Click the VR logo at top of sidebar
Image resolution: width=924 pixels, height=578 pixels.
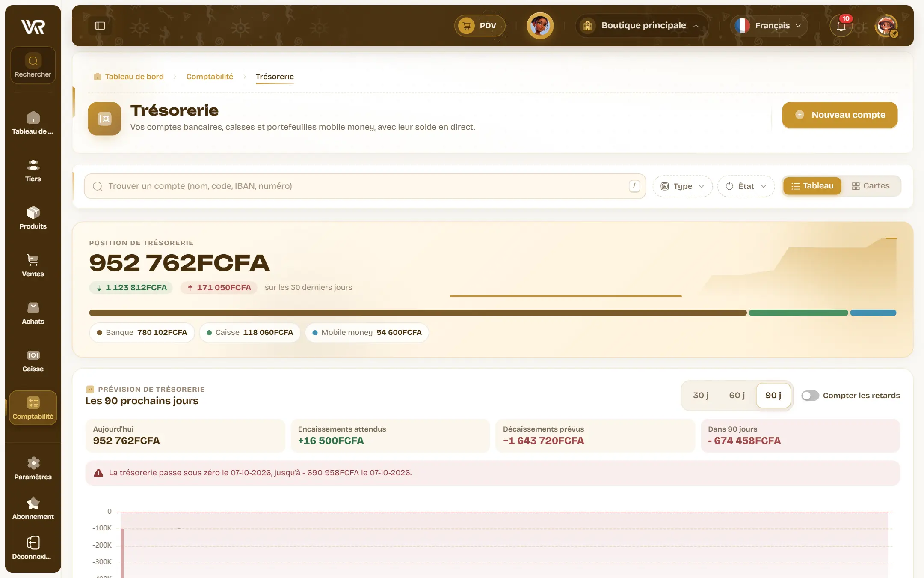33,27
